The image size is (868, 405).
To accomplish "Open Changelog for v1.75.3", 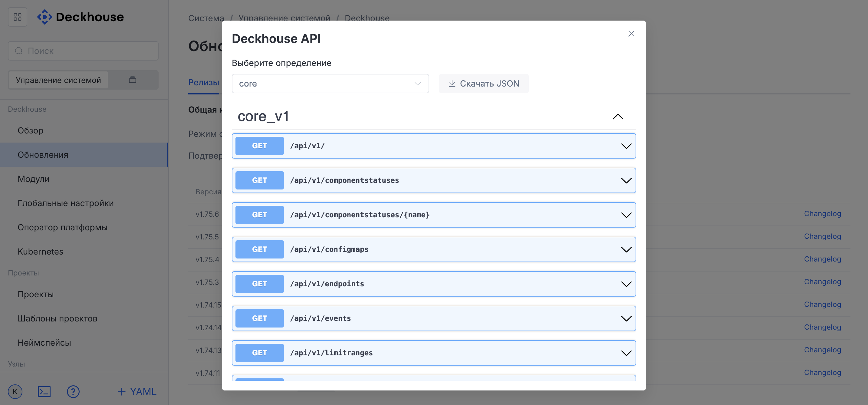I will point(823,282).
